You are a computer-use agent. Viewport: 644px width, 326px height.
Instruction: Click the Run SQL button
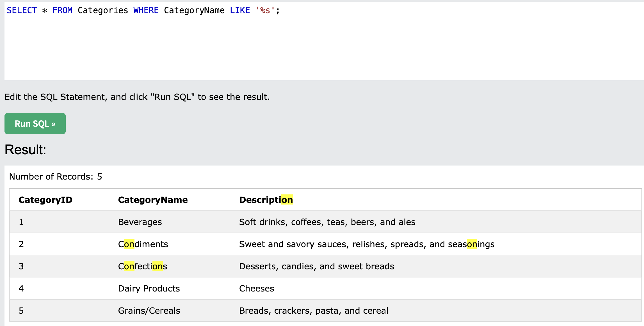[35, 124]
